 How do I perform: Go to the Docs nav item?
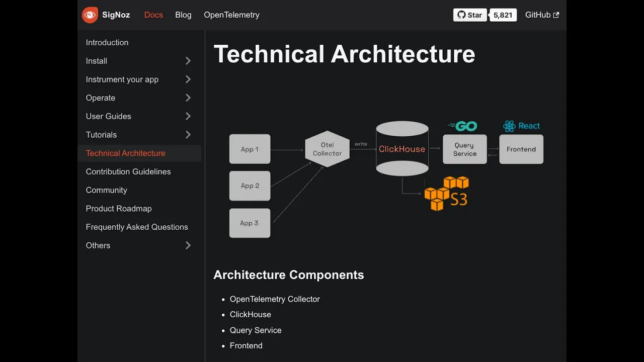coord(153,15)
